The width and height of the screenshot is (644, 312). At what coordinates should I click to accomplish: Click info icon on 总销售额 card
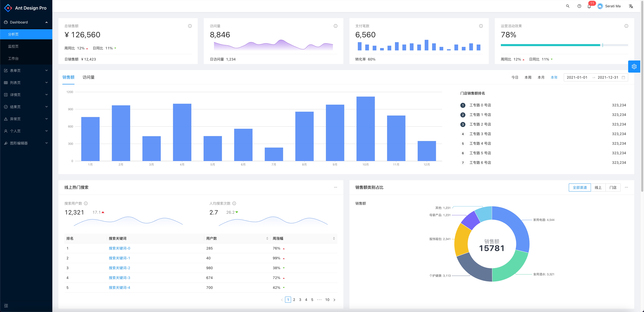pos(190,26)
